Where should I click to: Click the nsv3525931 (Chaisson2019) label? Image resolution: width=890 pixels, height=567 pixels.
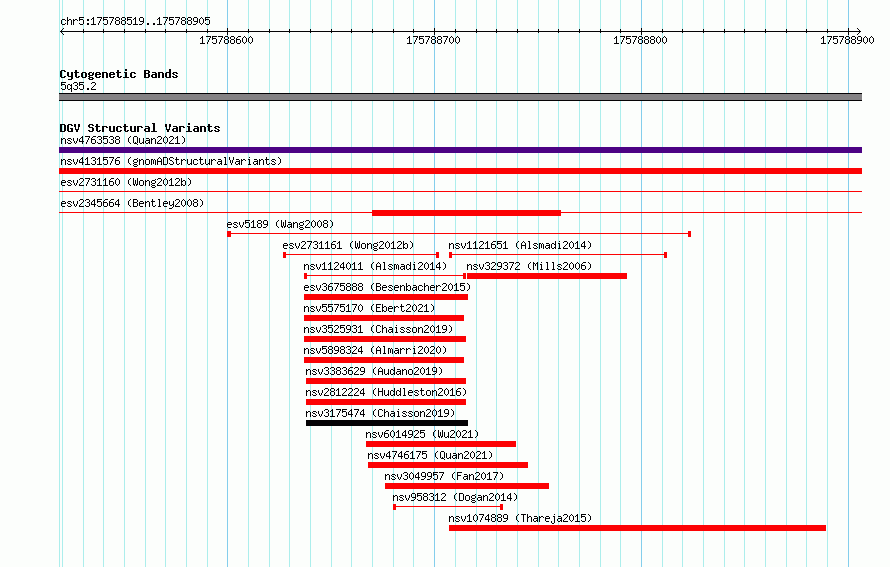click(378, 329)
